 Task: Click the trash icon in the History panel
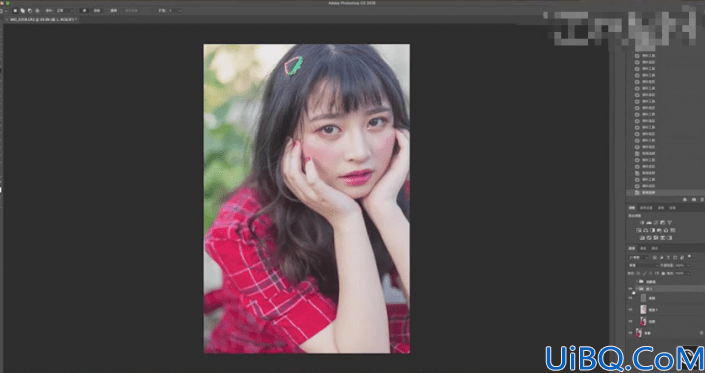[702, 200]
